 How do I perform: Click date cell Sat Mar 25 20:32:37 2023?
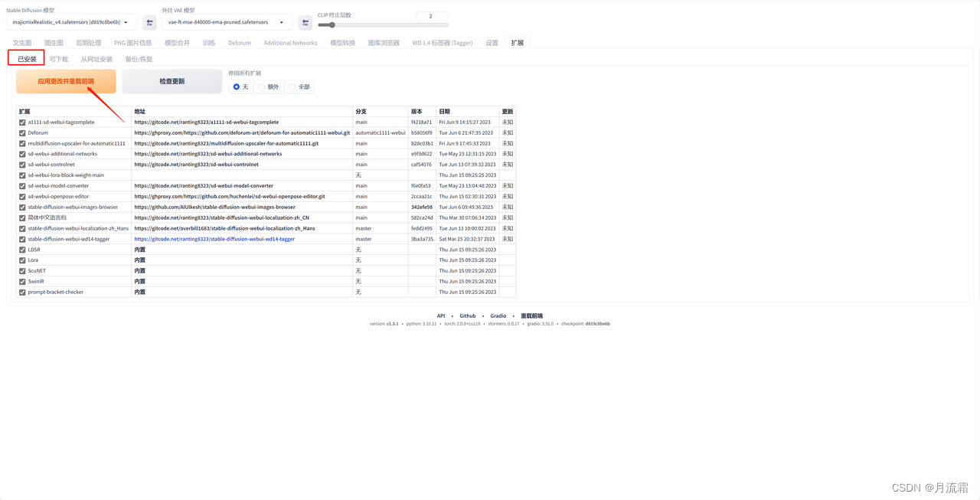pyautogui.click(x=467, y=239)
